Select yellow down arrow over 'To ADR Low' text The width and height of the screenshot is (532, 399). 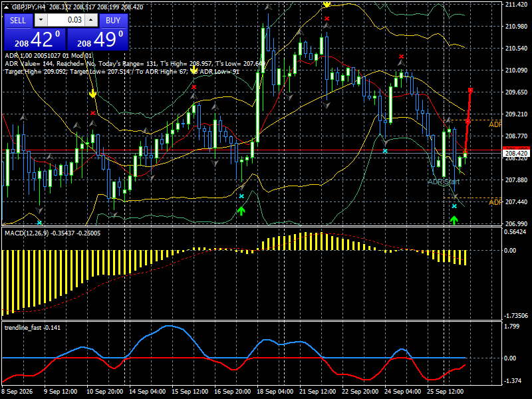pyautogui.click(x=194, y=70)
